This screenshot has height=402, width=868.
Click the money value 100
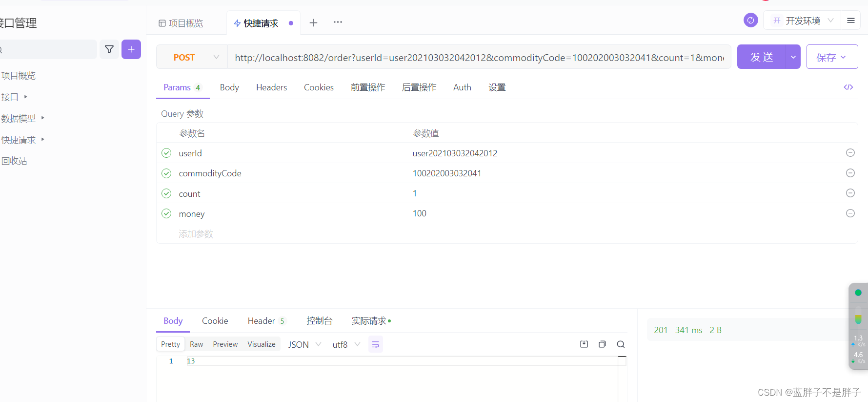[x=420, y=213]
